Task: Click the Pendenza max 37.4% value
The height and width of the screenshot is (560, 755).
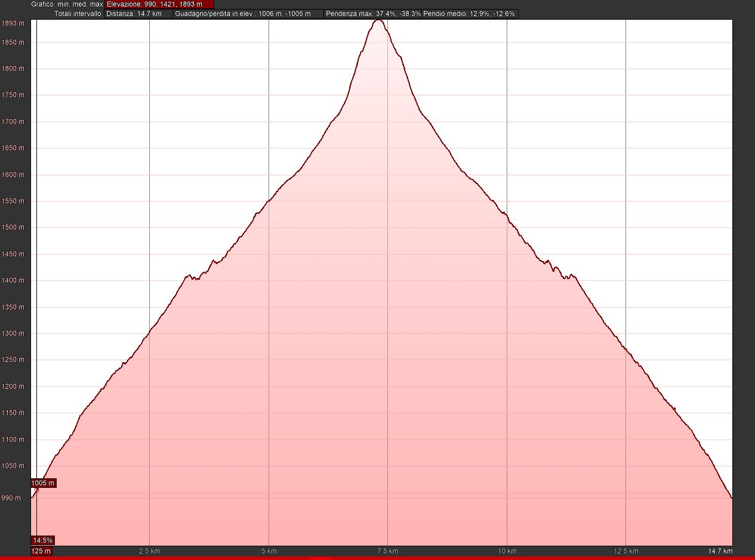Action: 373,14
